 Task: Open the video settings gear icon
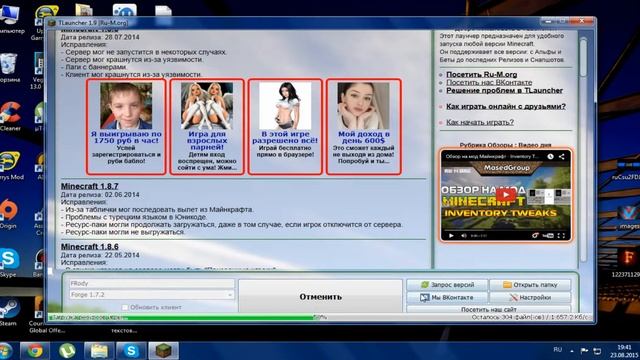pos(535,236)
